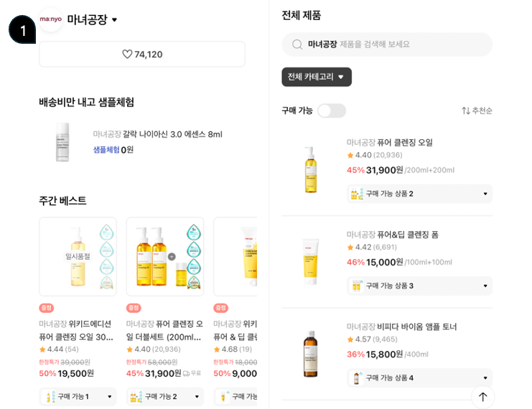Open the 퓨어 클렌징 오일 product image
This screenshot has height=409, width=532.
point(310,169)
